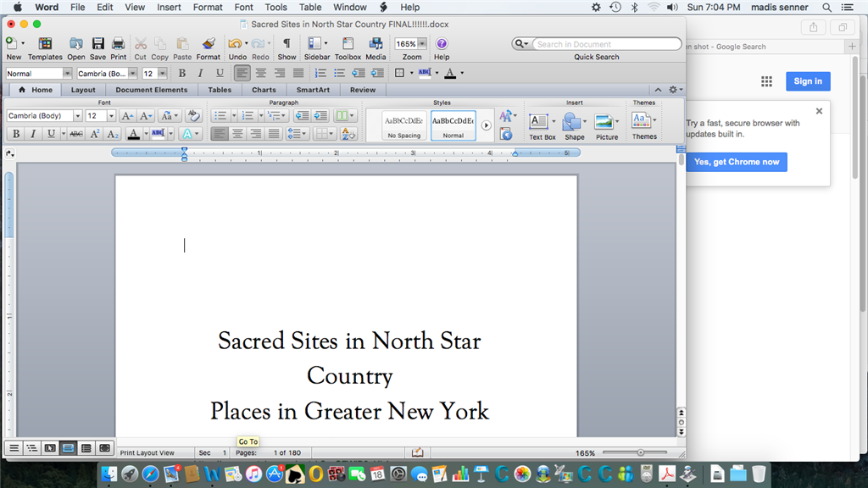Open the Sidebar toolbar icon
868x488 pixels.
tap(314, 44)
